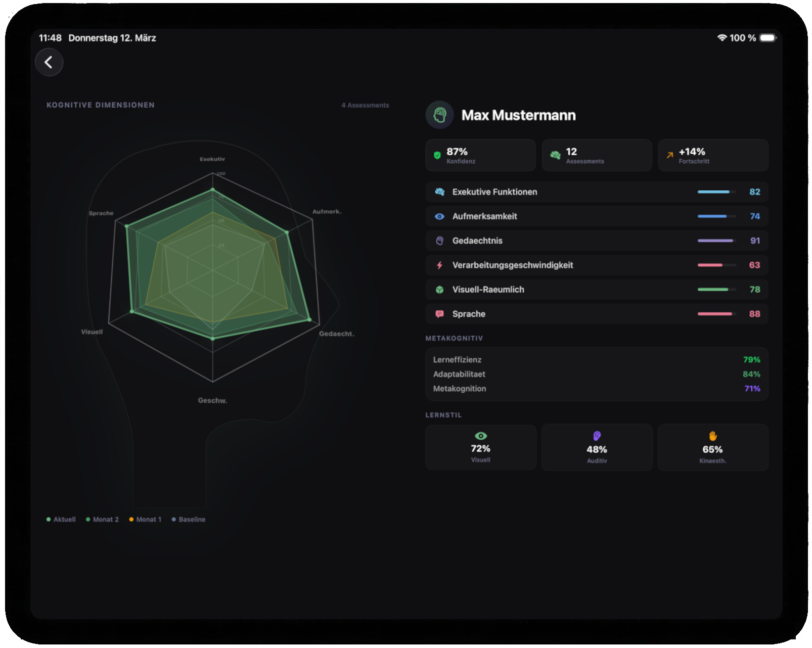
Task: Tap the back arrow button
Action: pos(49,62)
